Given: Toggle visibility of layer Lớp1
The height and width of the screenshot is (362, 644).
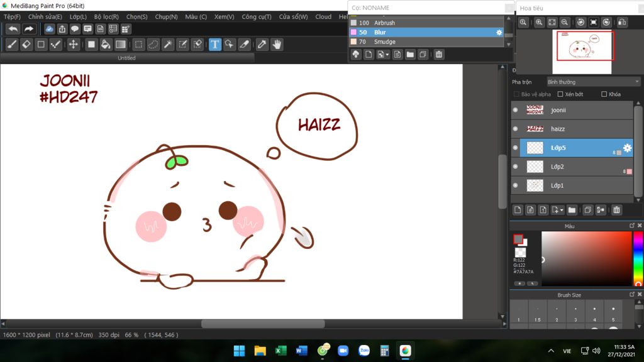Looking at the screenshot, I should [x=516, y=185].
